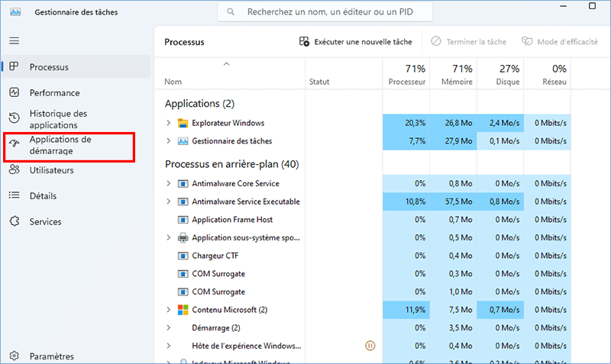Viewport: 611px width, 364px height.
Task: Click the Explorateur Windows folder icon
Action: (183, 123)
